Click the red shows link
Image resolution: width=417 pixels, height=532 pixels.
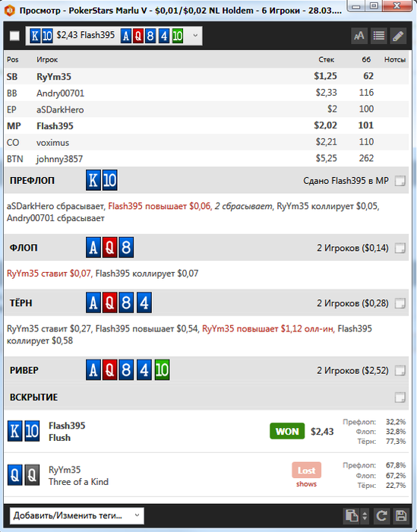point(306,484)
